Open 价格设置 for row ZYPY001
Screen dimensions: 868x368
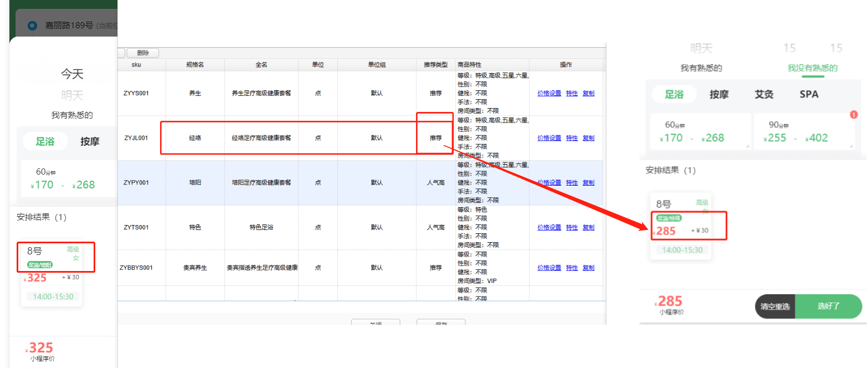click(549, 183)
